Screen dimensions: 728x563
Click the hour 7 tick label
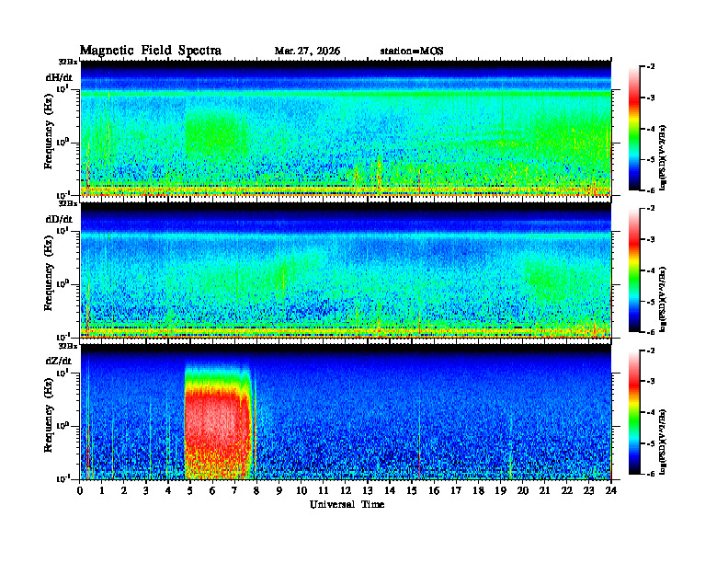[234, 491]
